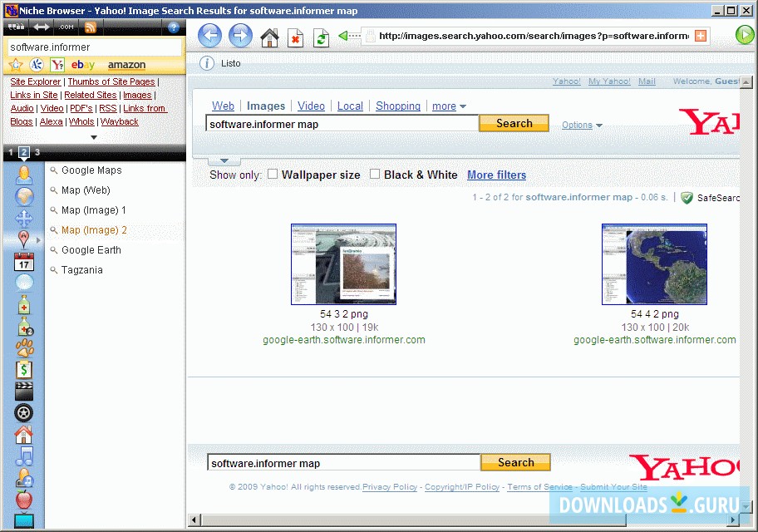The height and width of the screenshot is (532, 758).
Task: Click the calendar icon in the sidebar
Action: pos(22,262)
